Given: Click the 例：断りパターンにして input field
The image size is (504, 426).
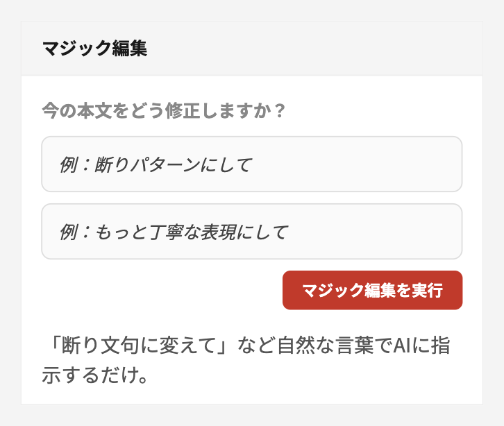Looking at the screenshot, I should pyautogui.click(x=251, y=164).
